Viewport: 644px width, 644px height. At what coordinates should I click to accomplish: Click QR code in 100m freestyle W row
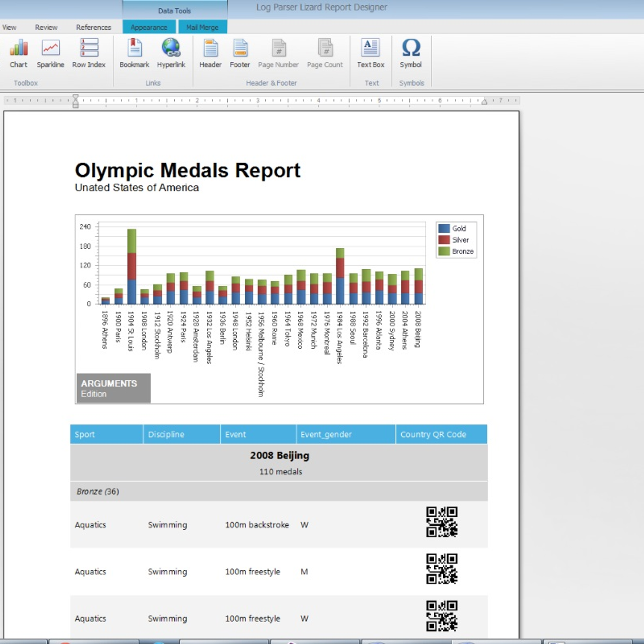tap(442, 616)
